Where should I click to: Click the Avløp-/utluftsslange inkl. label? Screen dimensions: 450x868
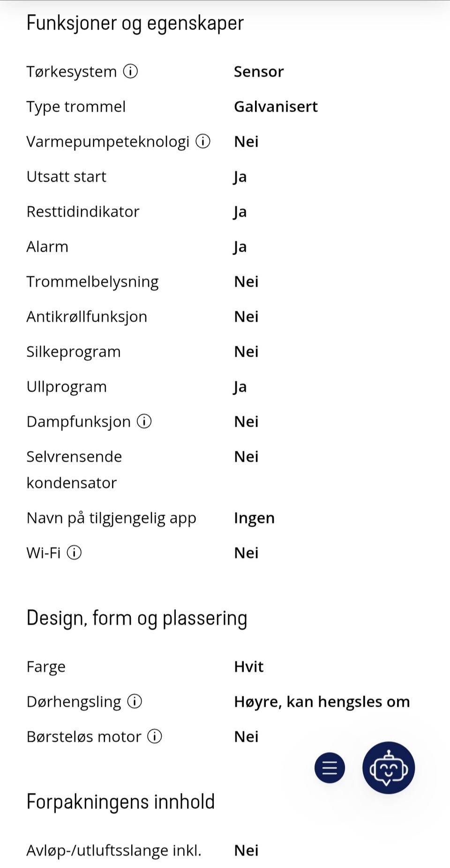[x=114, y=850]
